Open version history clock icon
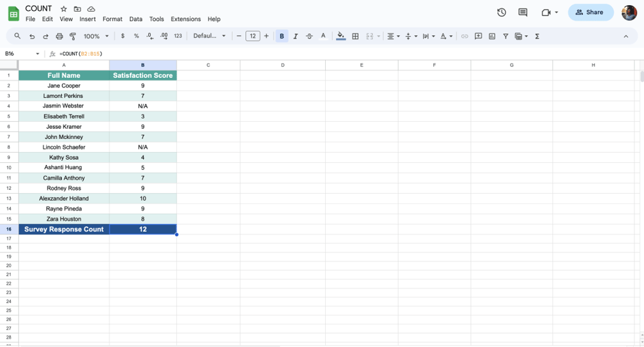This screenshot has width=644, height=347. (x=502, y=12)
